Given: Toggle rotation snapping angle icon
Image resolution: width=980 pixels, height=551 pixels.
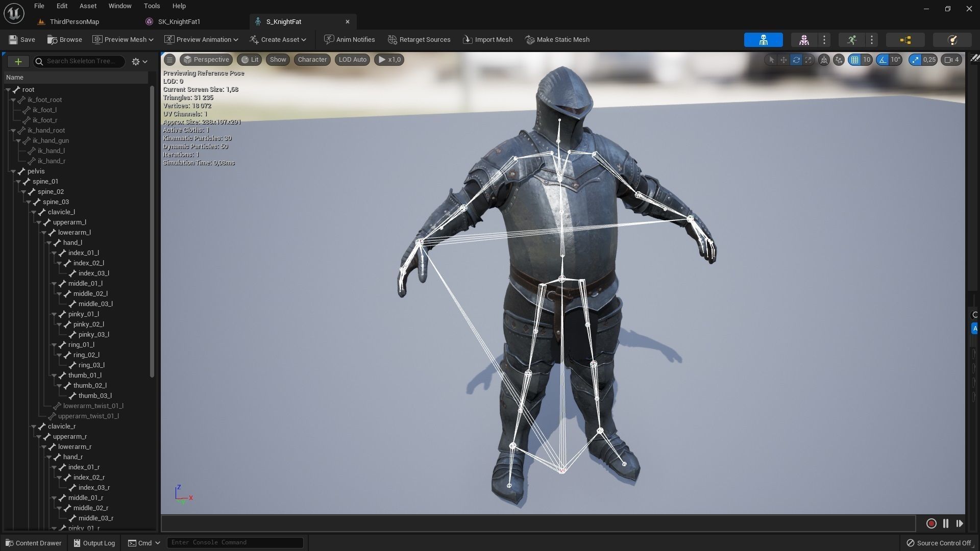Looking at the screenshot, I should pos(883,60).
